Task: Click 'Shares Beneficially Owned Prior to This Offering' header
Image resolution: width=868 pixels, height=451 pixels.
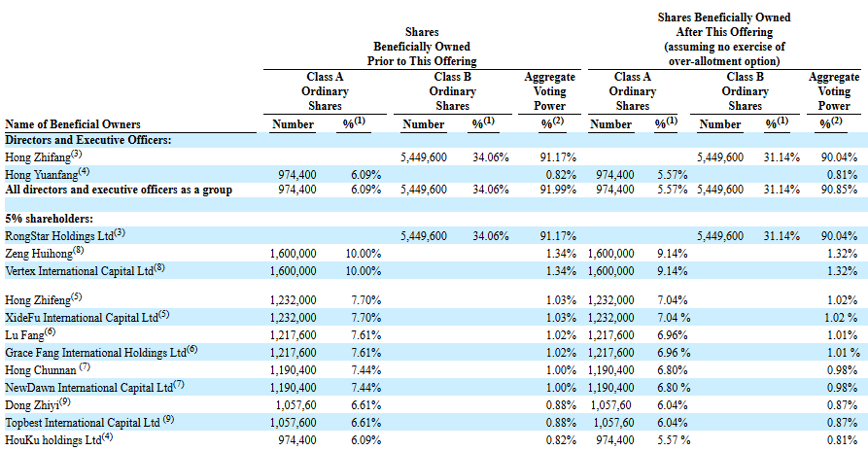Action: pos(422,47)
